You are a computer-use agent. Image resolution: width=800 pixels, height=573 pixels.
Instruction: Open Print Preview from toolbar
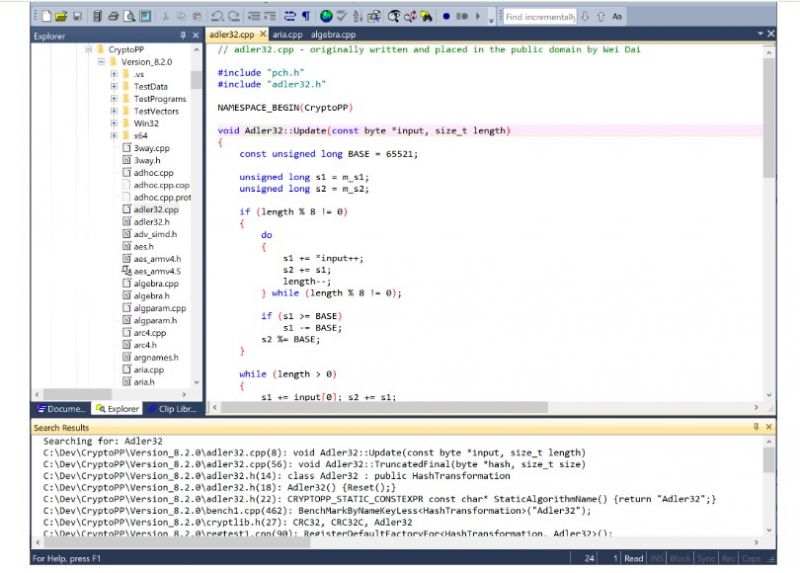pos(130,16)
